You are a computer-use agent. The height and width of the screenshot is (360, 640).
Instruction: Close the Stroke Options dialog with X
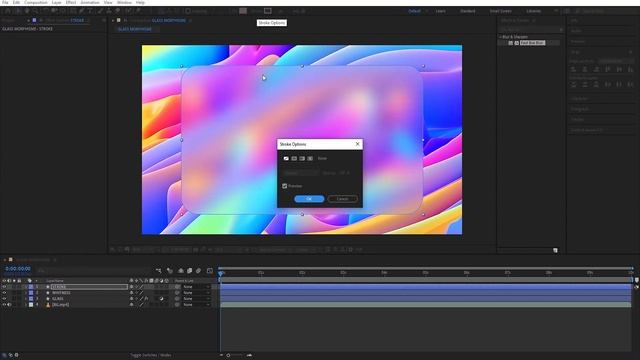point(358,144)
